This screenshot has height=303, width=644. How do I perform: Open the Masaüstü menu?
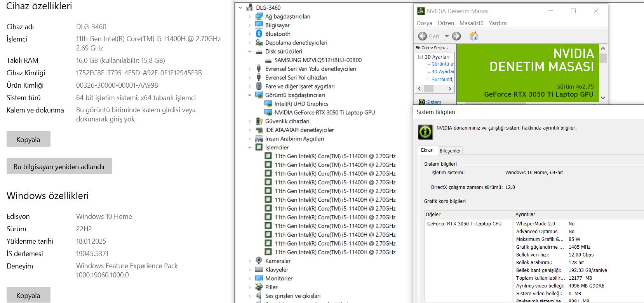click(x=471, y=23)
